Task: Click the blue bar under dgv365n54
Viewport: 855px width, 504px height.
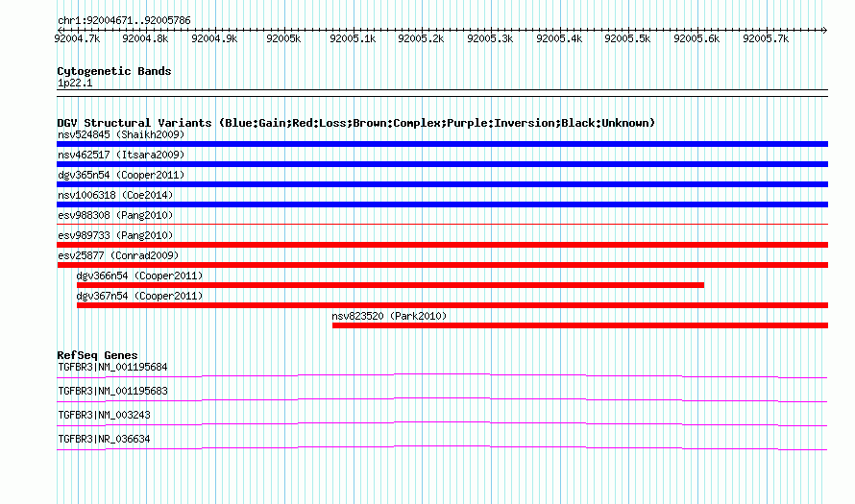Action: click(442, 184)
